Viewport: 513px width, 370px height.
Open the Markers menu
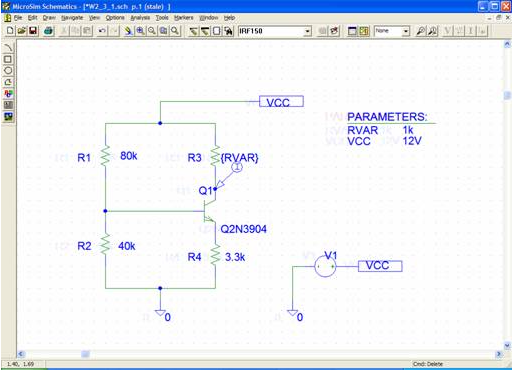184,18
